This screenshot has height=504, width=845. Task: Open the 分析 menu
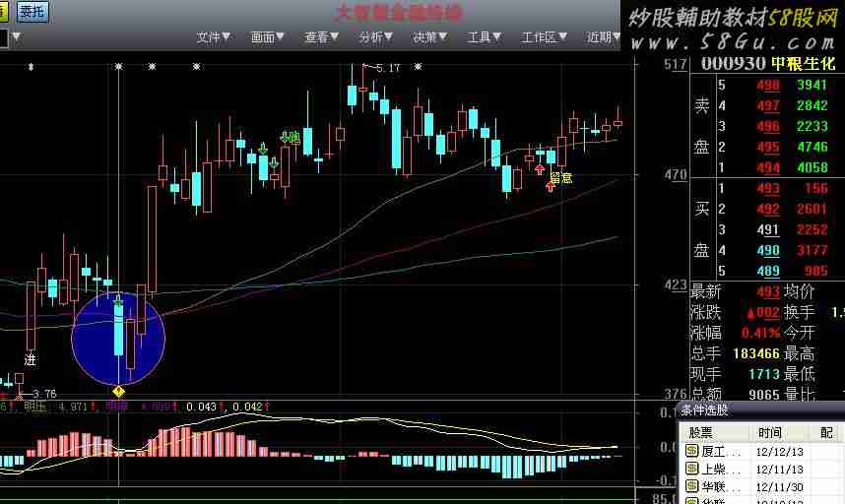click(x=375, y=37)
